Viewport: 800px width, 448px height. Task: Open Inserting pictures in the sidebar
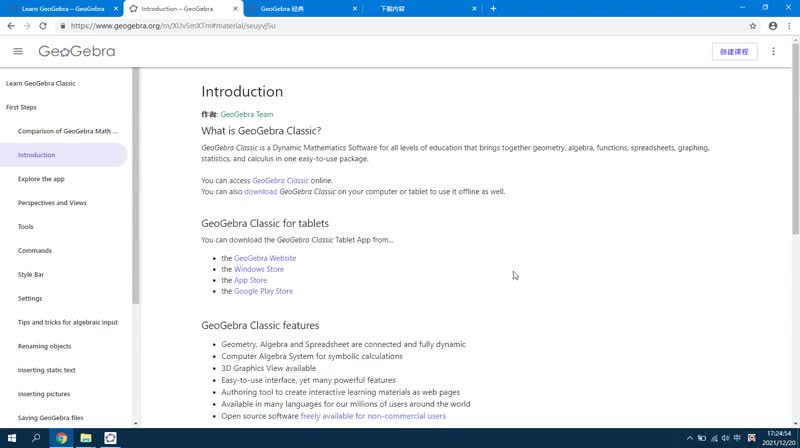(44, 394)
